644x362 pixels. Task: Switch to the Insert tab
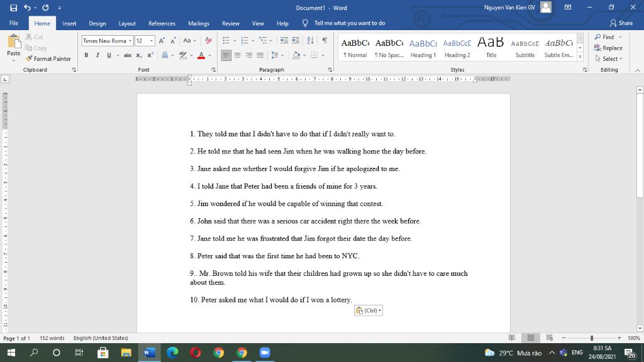[69, 23]
